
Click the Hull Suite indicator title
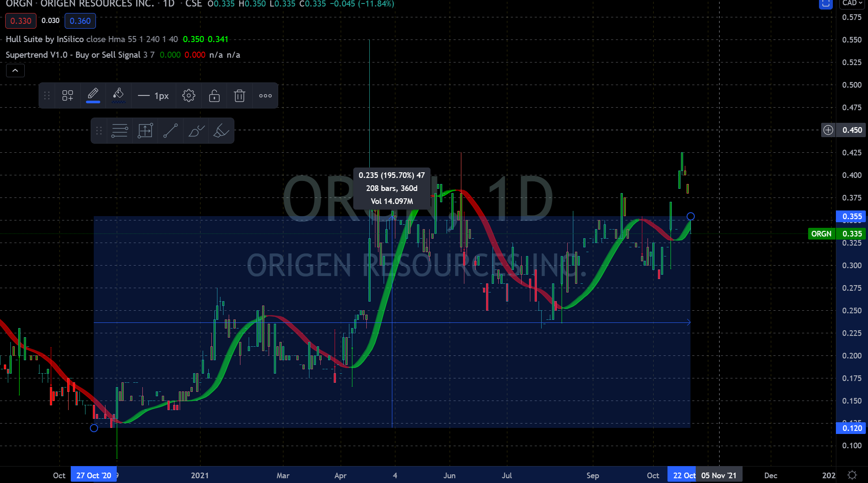46,39
